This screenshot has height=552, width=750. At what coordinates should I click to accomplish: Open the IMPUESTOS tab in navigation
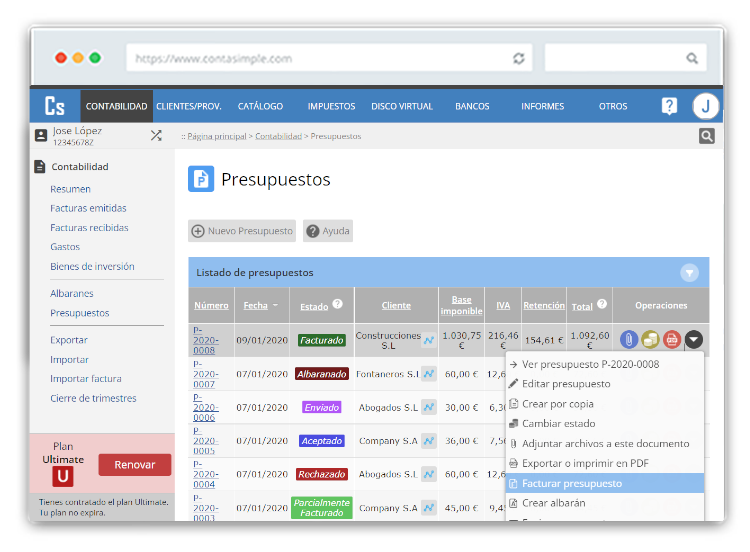(331, 106)
